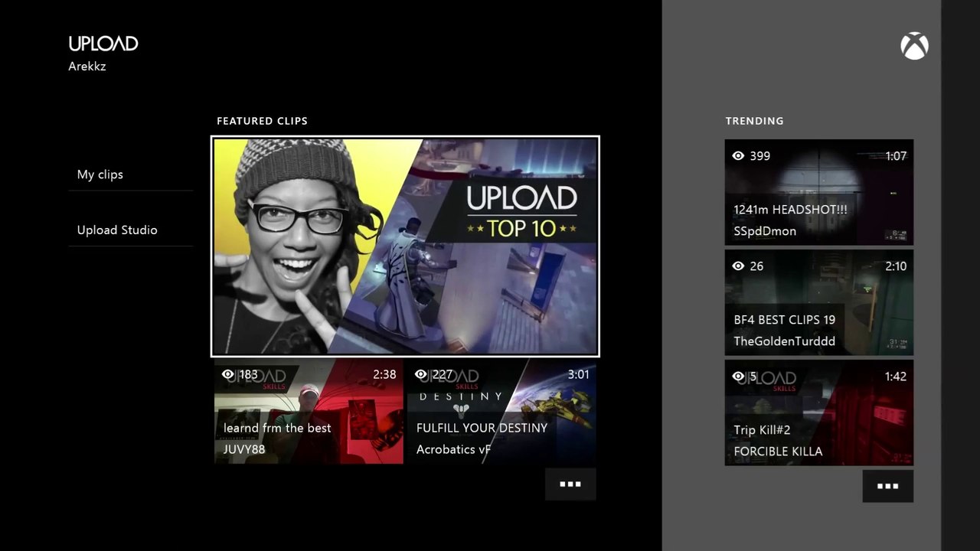Click the 'Acrobatics vF' uploader name
This screenshot has height=551, width=980.
coord(454,449)
